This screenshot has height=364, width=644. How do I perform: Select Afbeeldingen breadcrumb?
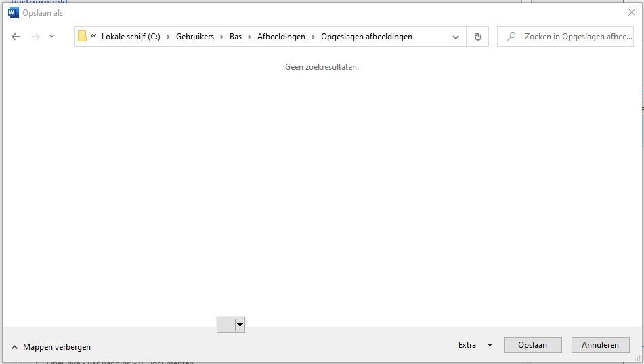coord(281,37)
